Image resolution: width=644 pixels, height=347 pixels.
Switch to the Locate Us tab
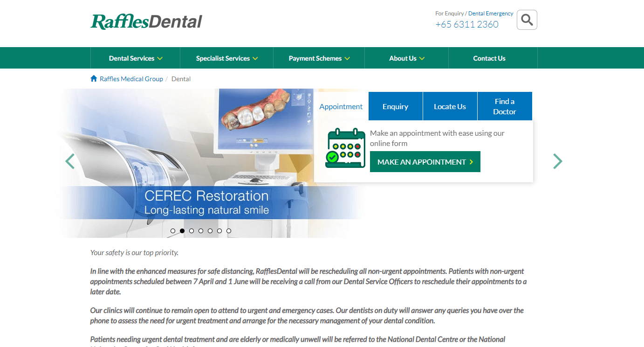pyautogui.click(x=450, y=106)
